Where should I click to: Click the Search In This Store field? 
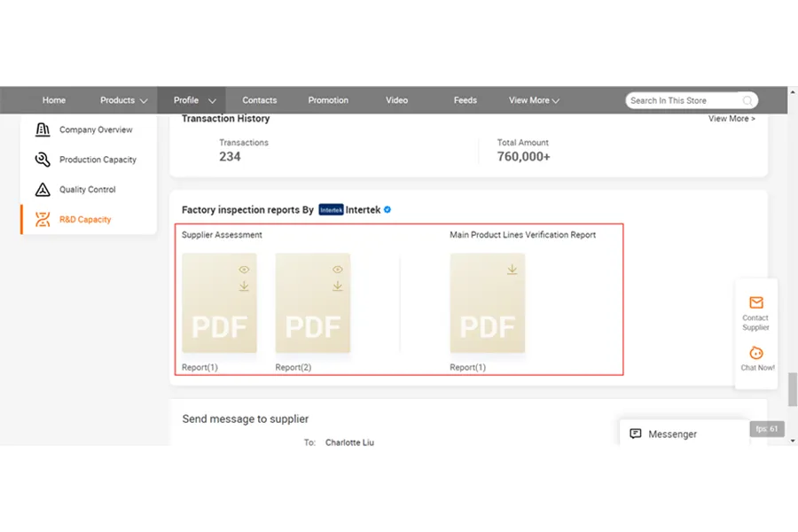tap(683, 101)
